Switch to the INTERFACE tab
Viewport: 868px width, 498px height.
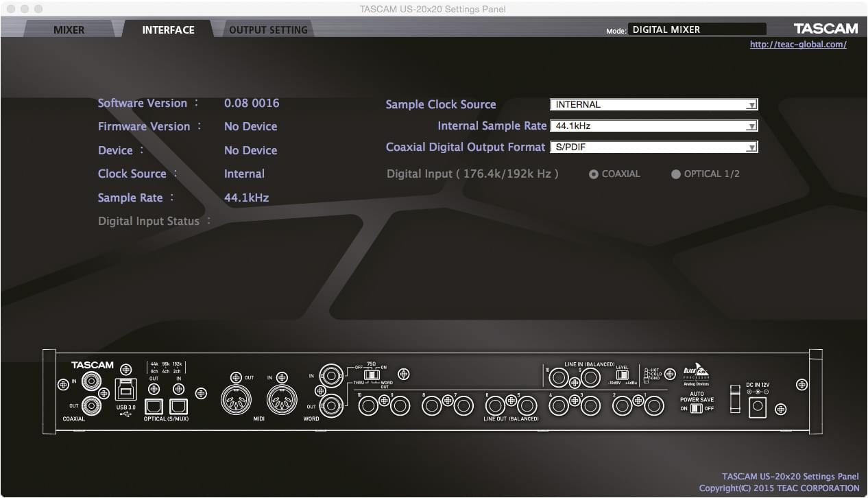[168, 29]
